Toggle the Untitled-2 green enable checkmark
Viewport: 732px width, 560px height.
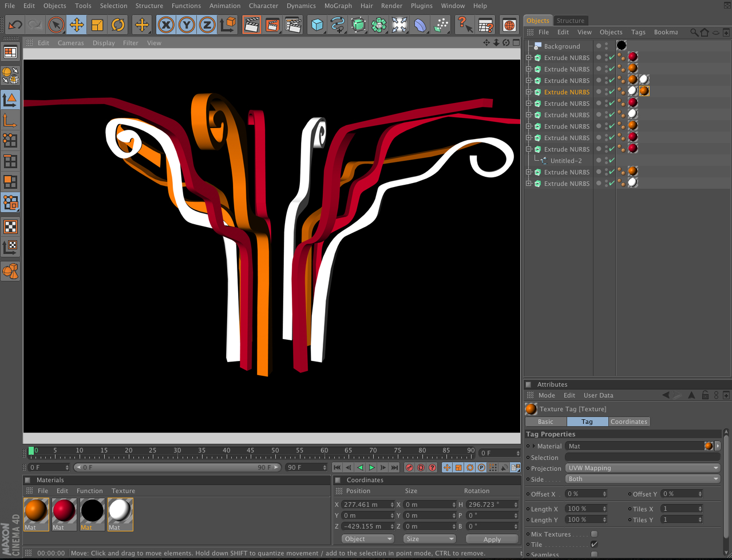tap(612, 161)
